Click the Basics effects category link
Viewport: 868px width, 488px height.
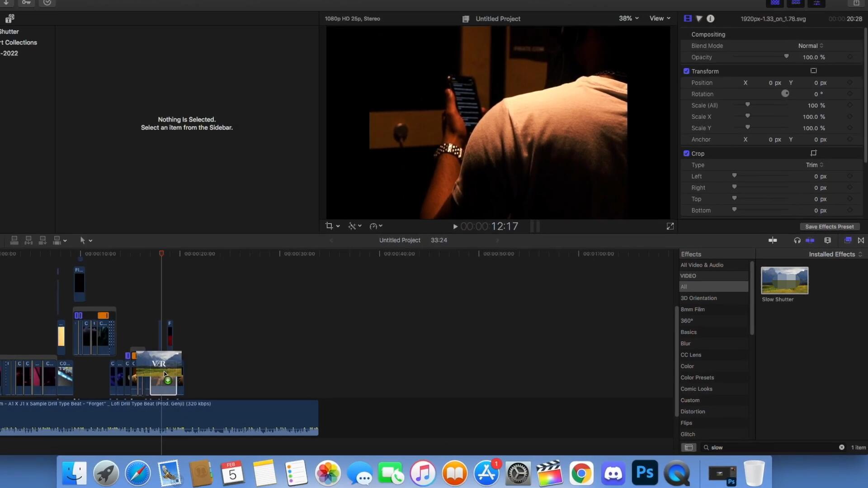coord(689,332)
